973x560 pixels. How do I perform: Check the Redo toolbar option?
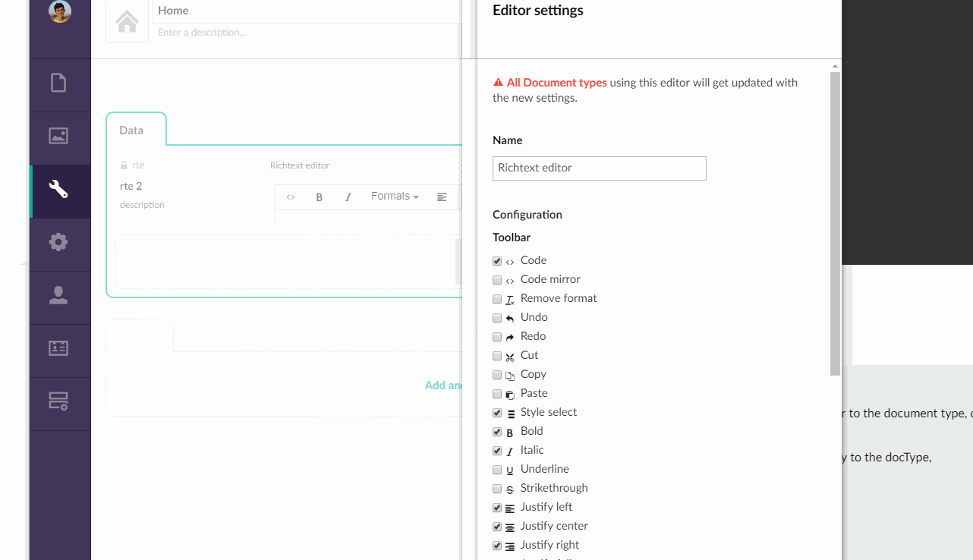(x=497, y=337)
